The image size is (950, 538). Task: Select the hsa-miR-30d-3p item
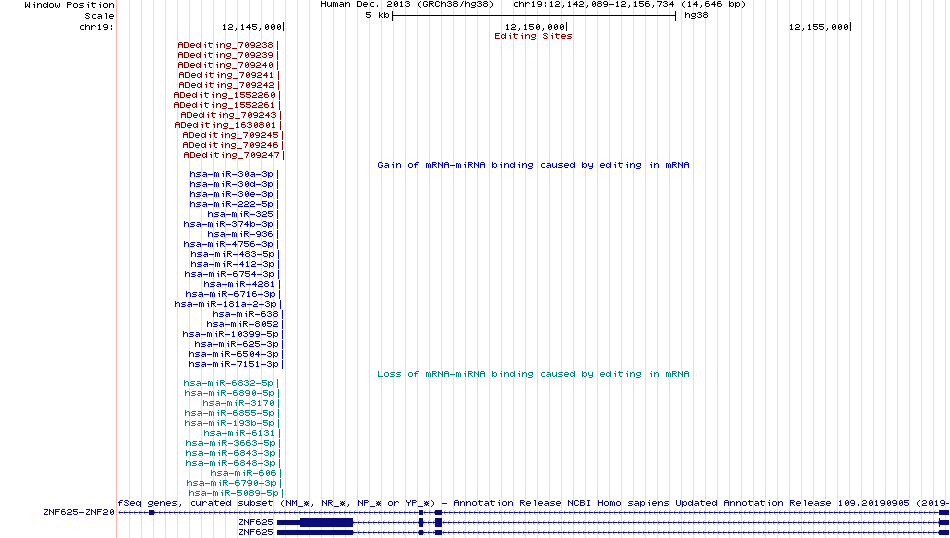[231, 184]
